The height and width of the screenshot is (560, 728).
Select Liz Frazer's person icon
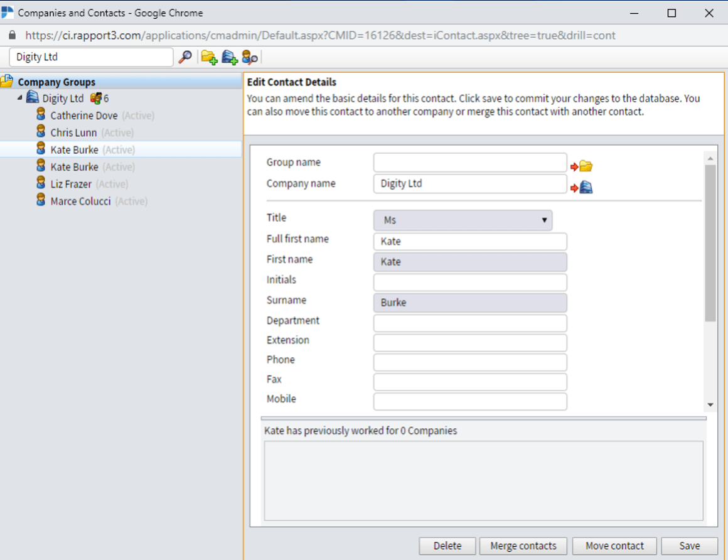(x=41, y=183)
